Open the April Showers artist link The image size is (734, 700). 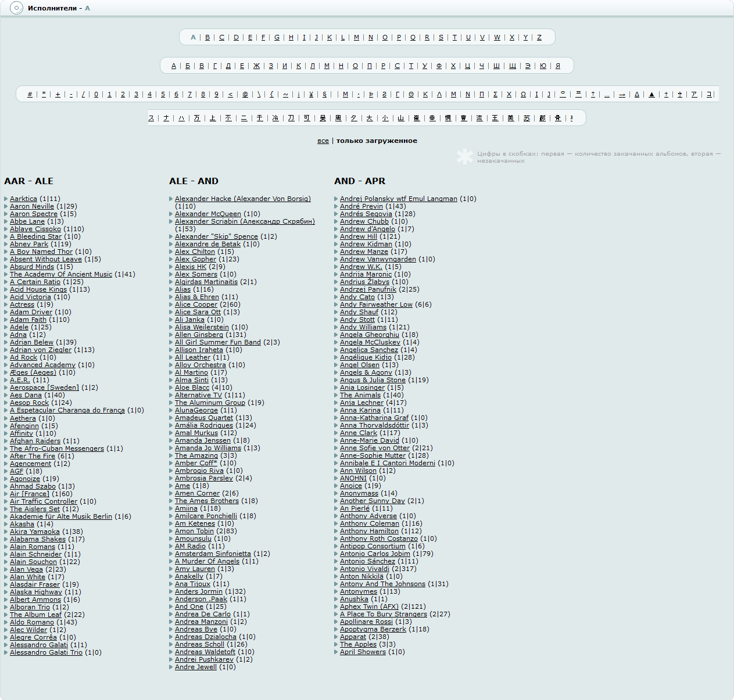click(x=363, y=652)
